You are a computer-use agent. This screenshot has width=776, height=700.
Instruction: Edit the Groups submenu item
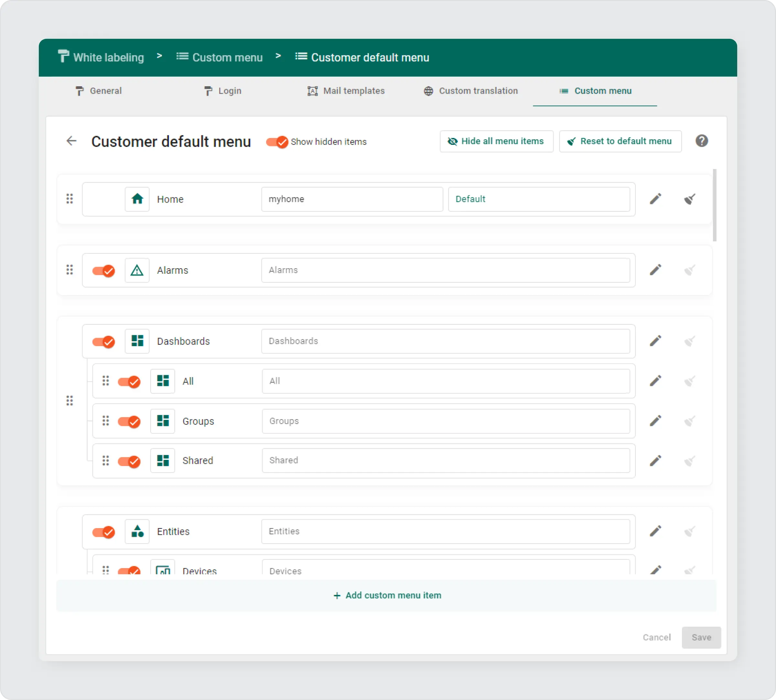tap(655, 421)
